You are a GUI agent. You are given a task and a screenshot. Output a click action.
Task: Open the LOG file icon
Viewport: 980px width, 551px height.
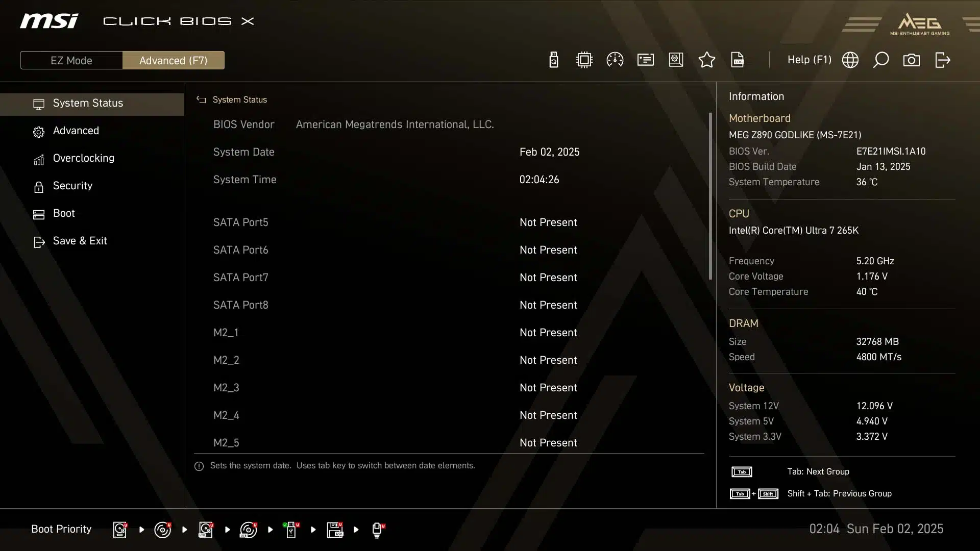tap(738, 60)
